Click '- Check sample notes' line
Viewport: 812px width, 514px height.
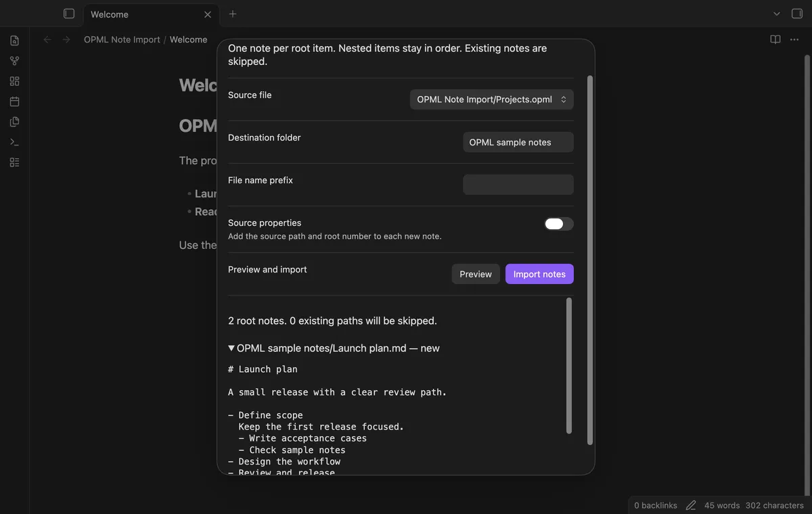(292, 450)
